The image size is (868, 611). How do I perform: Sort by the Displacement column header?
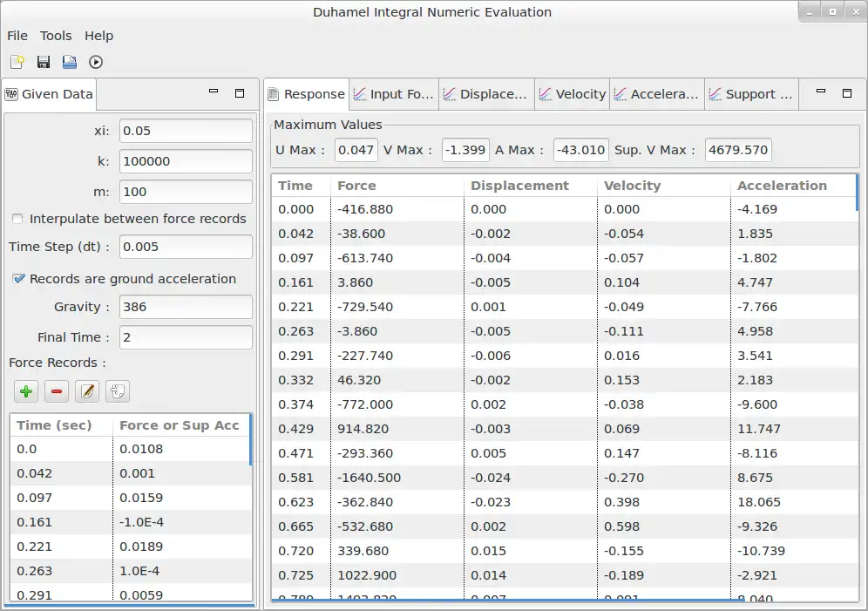click(519, 186)
